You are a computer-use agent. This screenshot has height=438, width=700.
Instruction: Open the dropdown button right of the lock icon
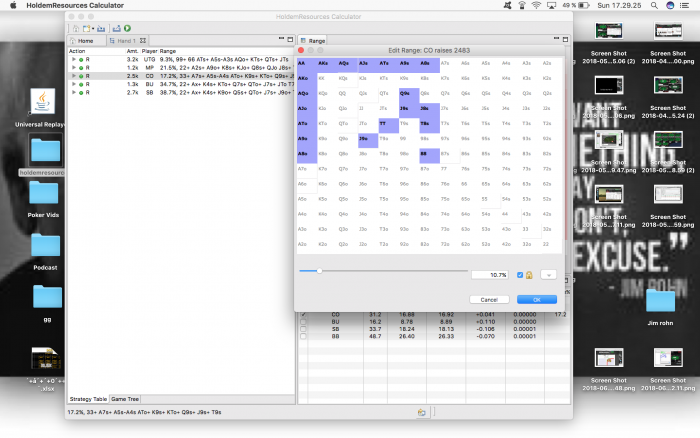pyautogui.click(x=548, y=275)
